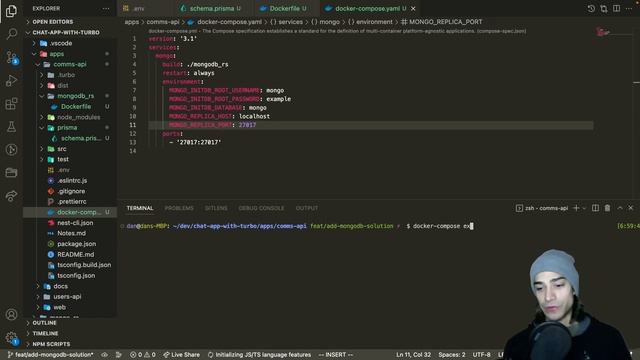Maximize the terminal panel with up chevron
The height and width of the screenshot is (360, 640).
coord(620,208)
